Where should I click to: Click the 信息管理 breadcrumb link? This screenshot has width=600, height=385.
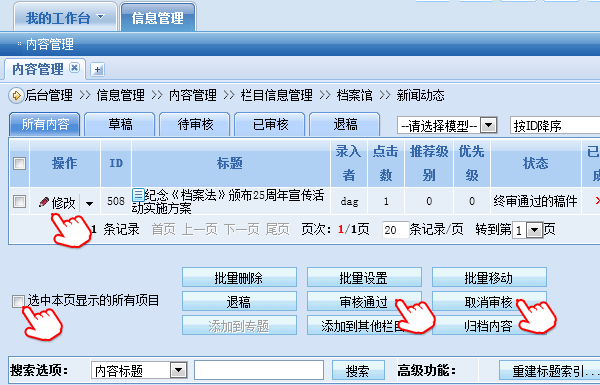(121, 95)
